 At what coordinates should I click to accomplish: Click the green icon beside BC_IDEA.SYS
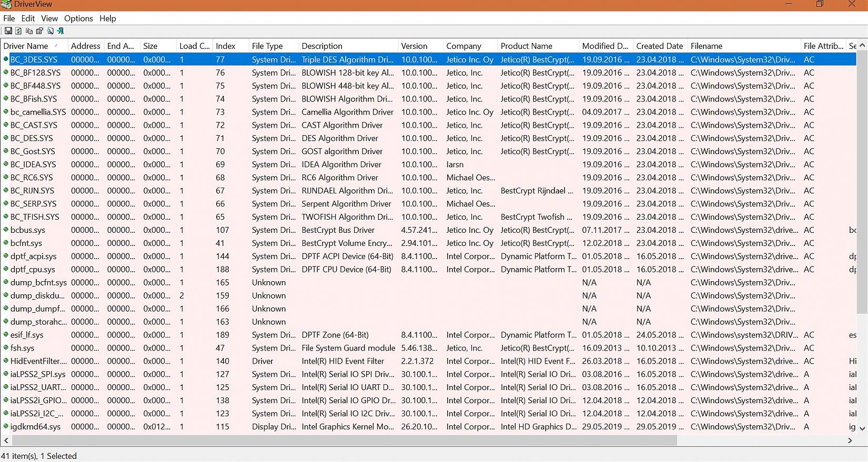pyautogui.click(x=6, y=165)
